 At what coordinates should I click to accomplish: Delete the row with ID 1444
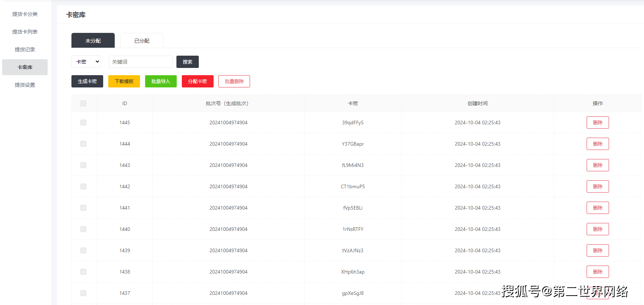[597, 144]
